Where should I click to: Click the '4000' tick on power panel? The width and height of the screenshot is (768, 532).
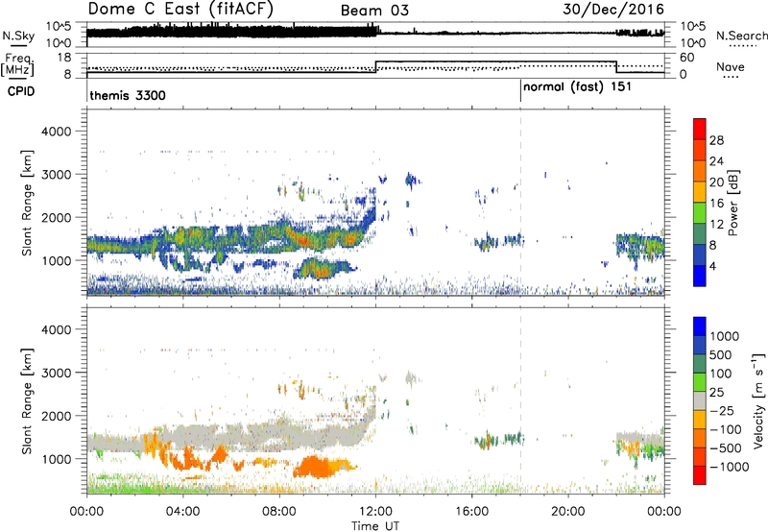pos(56,132)
